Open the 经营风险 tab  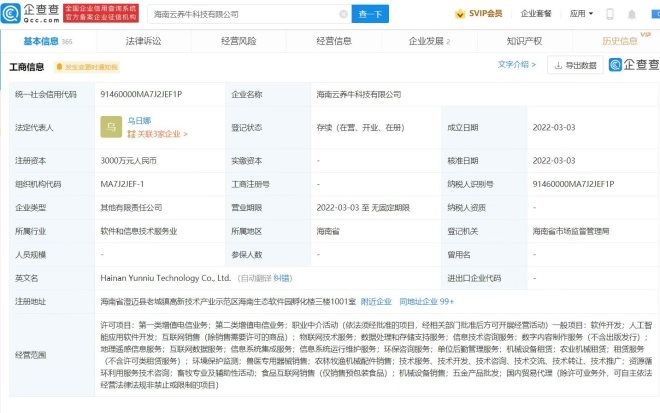coord(239,41)
